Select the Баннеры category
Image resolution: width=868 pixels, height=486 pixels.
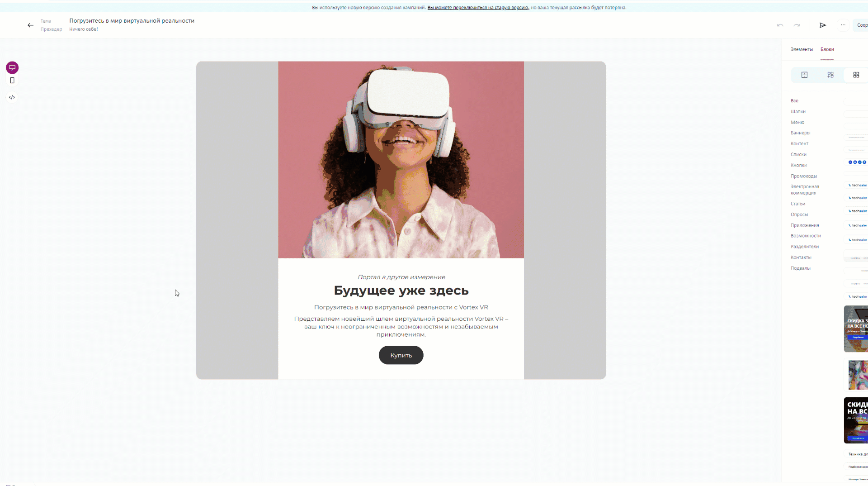pos(800,133)
